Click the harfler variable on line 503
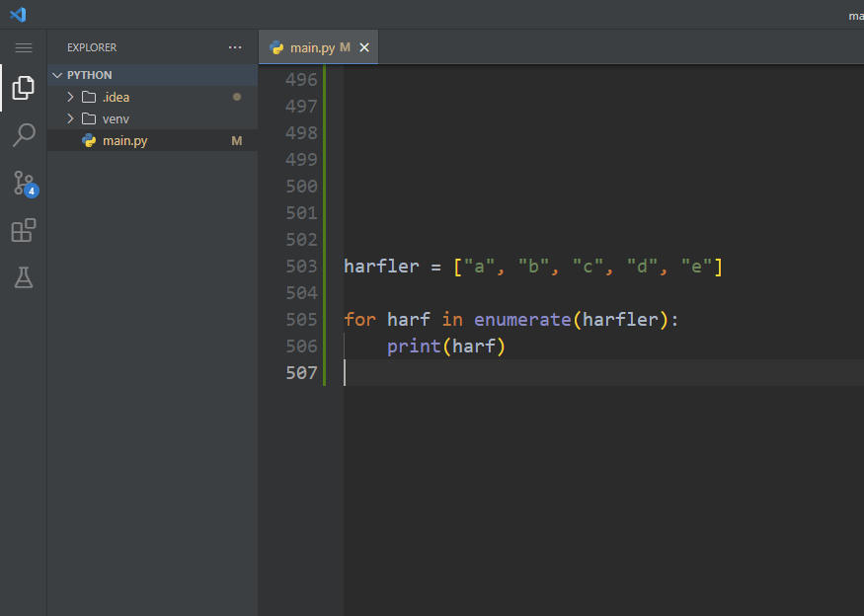 pyautogui.click(x=381, y=267)
